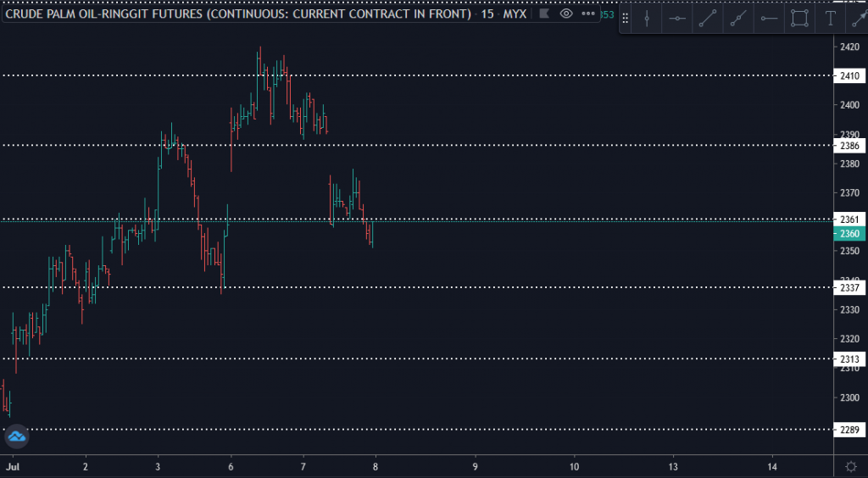868x478 pixels.
Task: Click the 2337 horizontal level price label
Action: [x=849, y=288]
